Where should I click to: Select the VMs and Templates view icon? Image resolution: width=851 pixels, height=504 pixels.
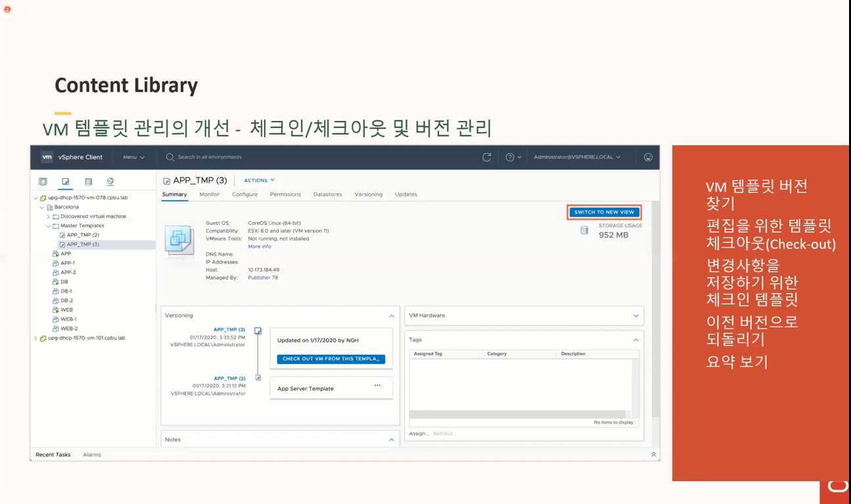coord(66,181)
